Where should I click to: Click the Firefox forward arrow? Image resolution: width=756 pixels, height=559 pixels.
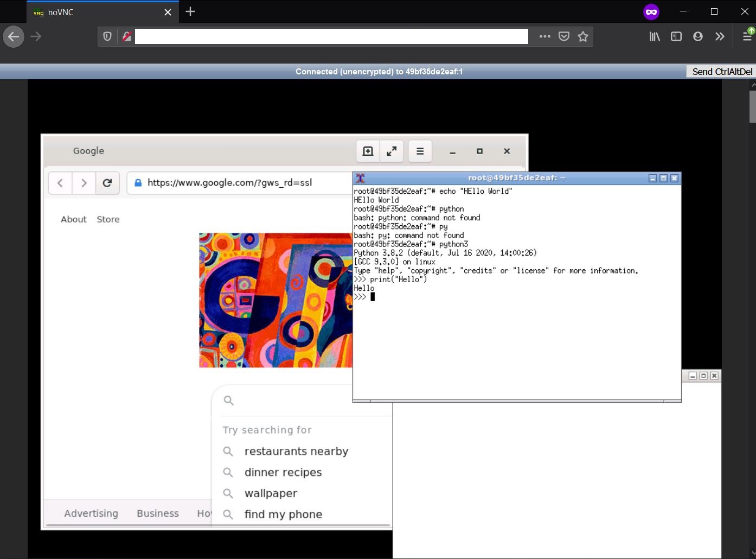click(x=36, y=37)
